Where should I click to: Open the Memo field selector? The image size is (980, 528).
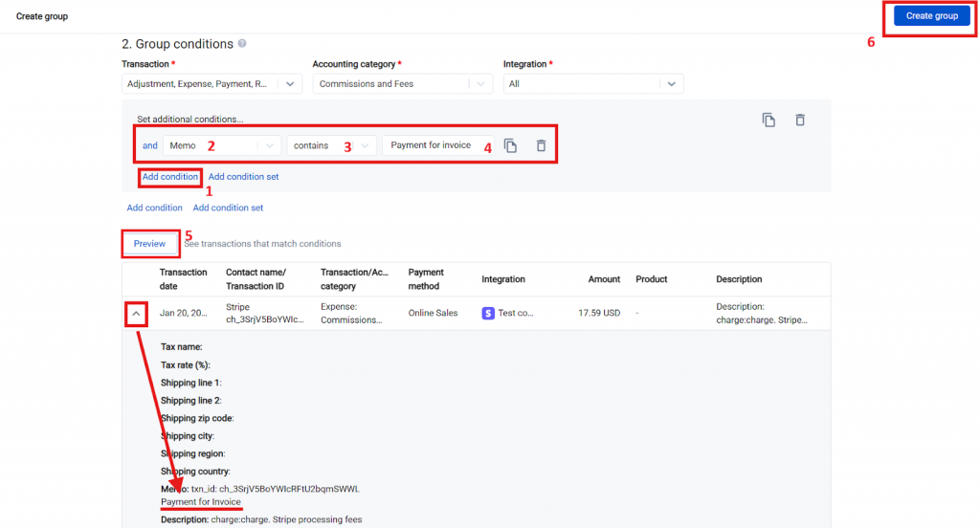coord(221,145)
